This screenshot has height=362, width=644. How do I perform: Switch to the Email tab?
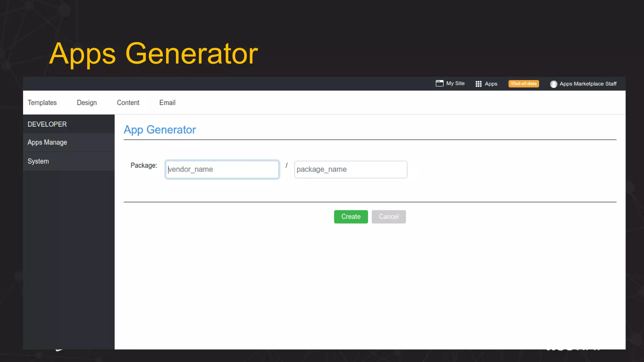167,102
